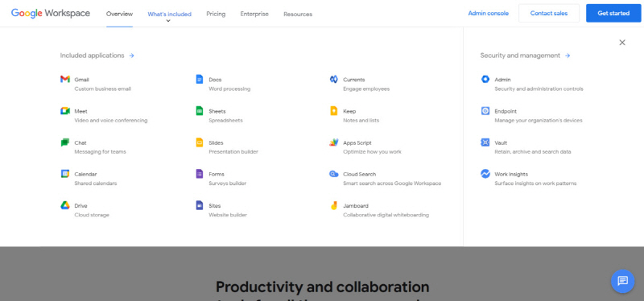Screen dimensions: 644x301
Task: Open the Work Insights icon
Action: coord(485,174)
